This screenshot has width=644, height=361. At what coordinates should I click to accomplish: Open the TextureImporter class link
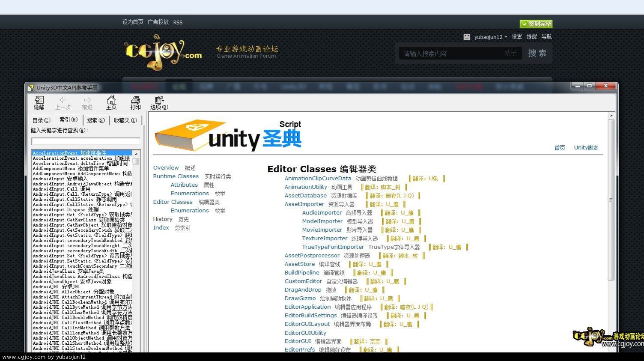pos(325,239)
